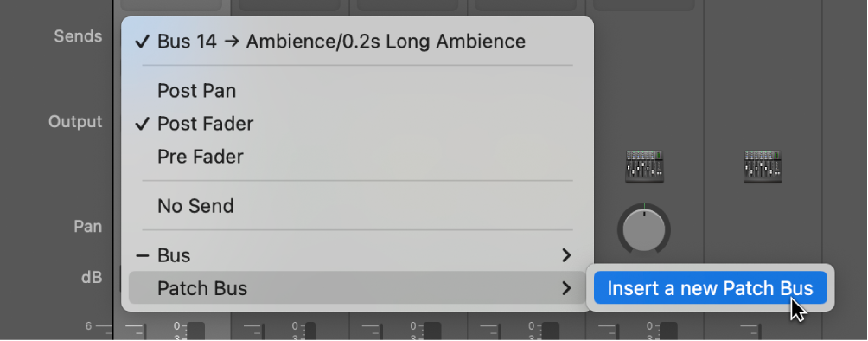Click the Sends row label
Viewport: 868px width, 341px height.
(x=78, y=36)
